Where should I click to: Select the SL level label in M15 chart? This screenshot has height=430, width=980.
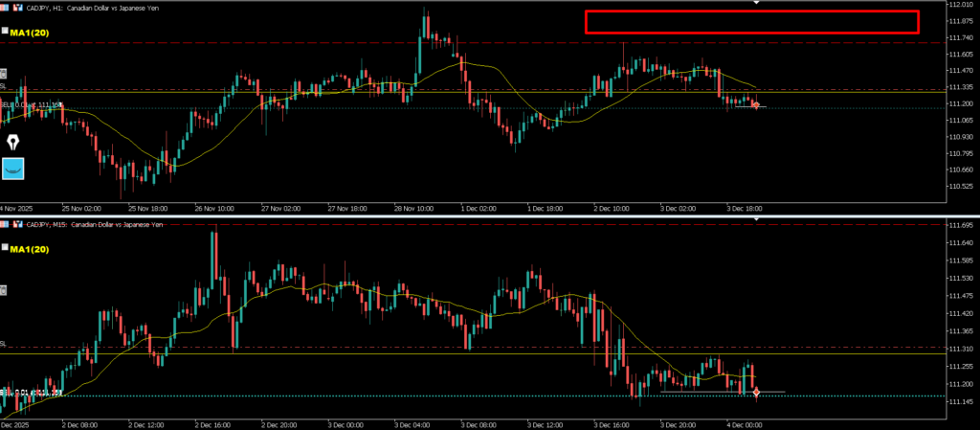(4, 343)
